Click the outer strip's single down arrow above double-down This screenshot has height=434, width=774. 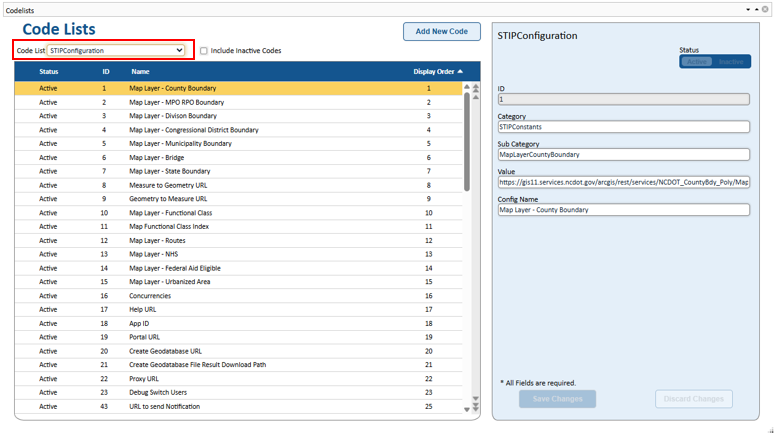(x=476, y=398)
